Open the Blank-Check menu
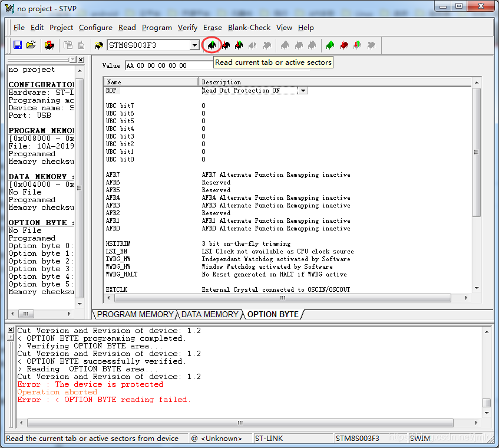499x448 pixels. [x=249, y=28]
